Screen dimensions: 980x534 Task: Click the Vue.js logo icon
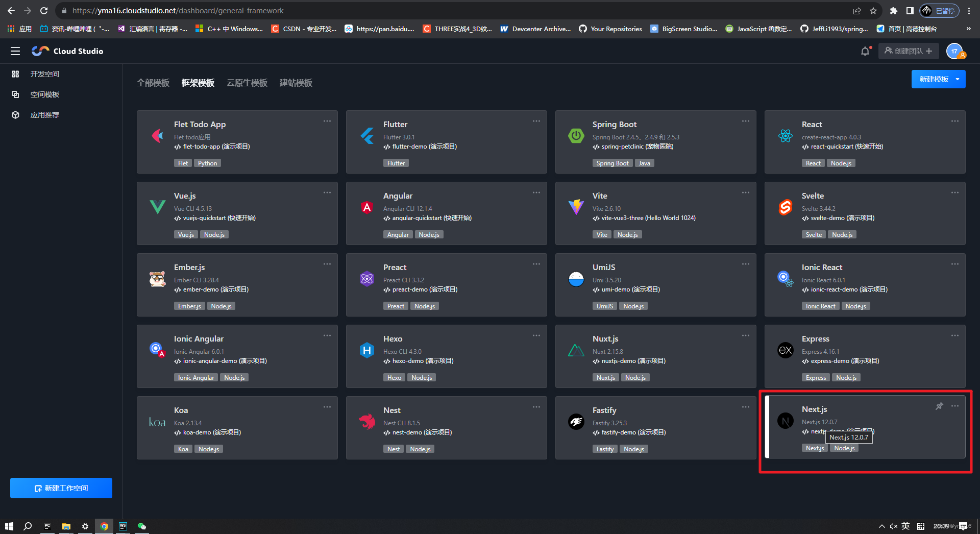point(158,207)
